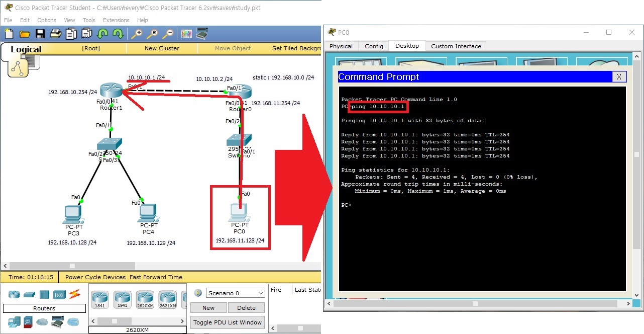The image size is (644, 334).
Task: Open the View menu
Action: 69,20
